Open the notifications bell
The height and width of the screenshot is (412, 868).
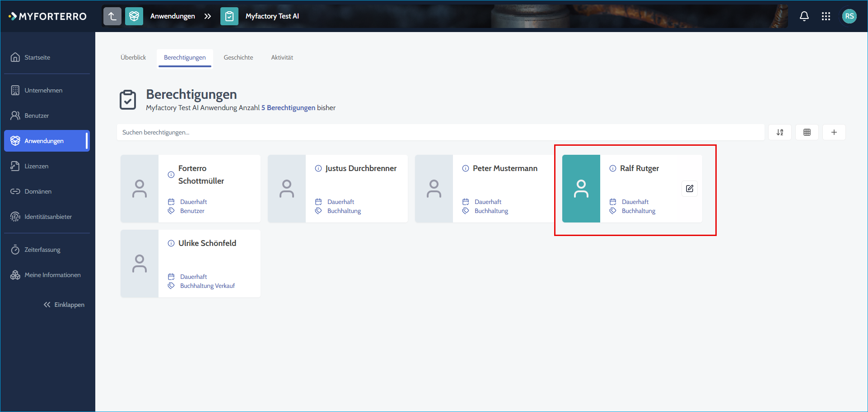coord(804,16)
